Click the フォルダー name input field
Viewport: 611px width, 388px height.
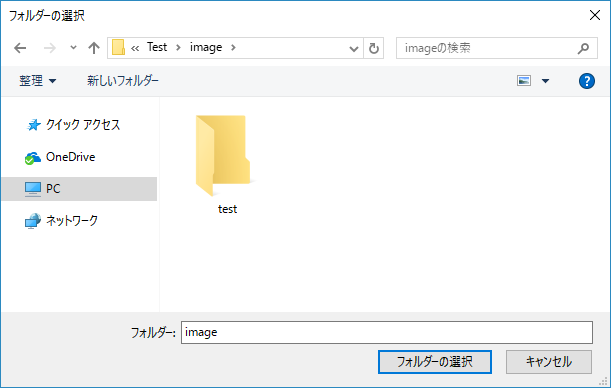(387, 332)
